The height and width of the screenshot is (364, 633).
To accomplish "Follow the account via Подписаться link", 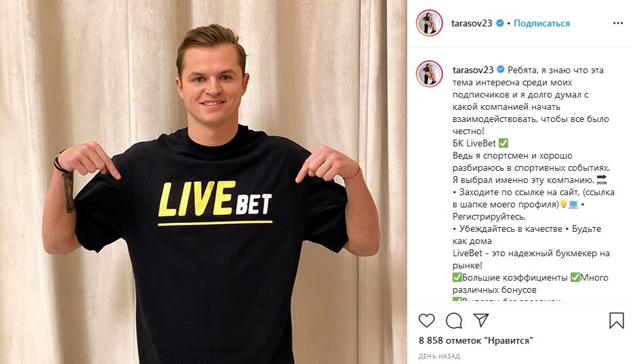I will tap(542, 24).
